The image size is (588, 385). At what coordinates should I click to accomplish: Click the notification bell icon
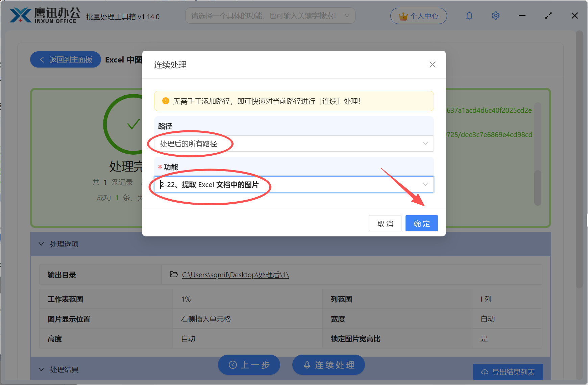tap(469, 16)
